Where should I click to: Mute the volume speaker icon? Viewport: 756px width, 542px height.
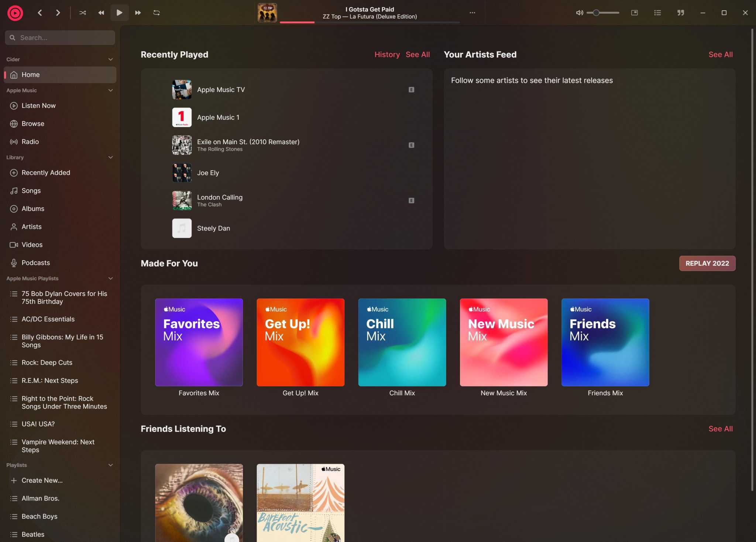(x=580, y=13)
